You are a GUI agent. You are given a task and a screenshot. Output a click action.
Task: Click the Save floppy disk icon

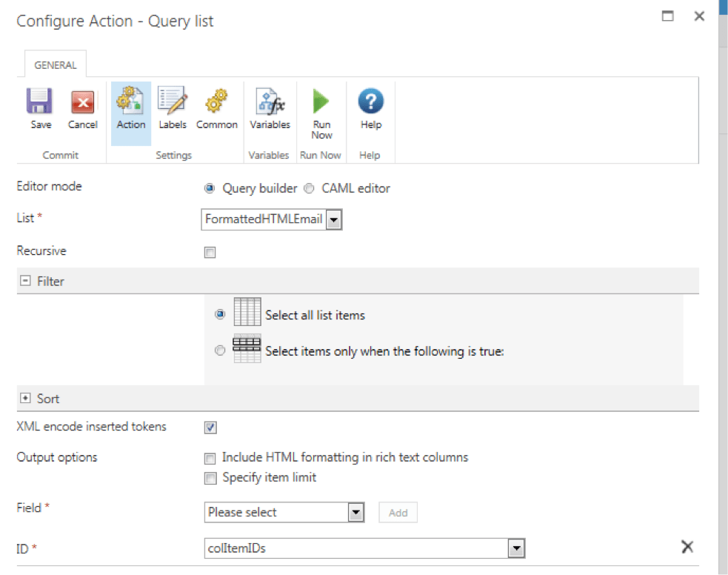39,102
